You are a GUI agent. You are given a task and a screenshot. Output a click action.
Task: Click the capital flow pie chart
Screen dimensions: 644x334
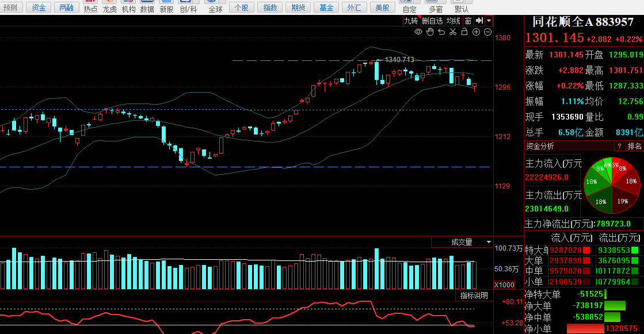click(612, 186)
